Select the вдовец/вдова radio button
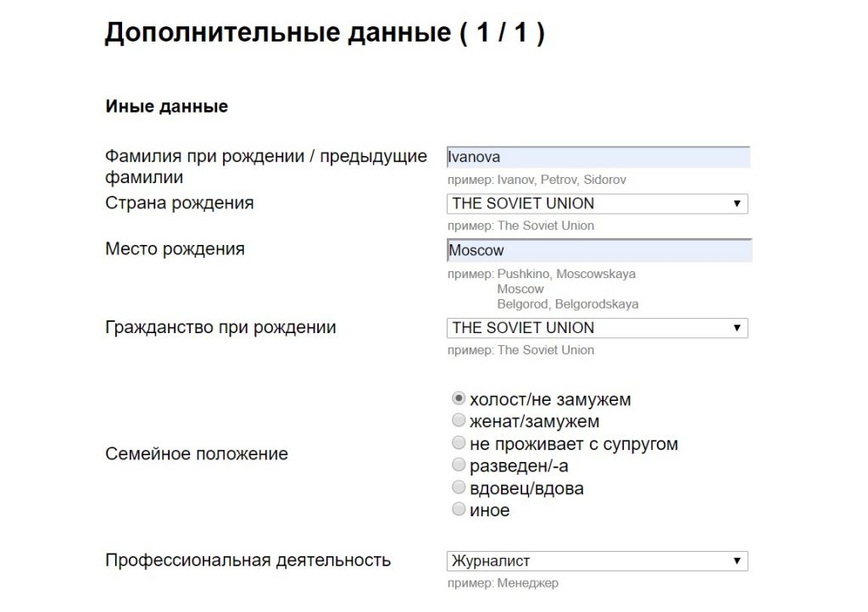 click(459, 487)
